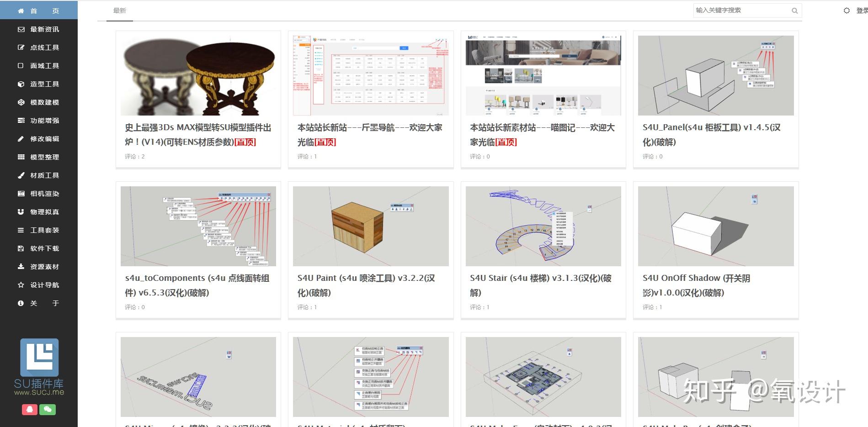Open the s4u_toComponents v6.5.3 post title
This screenshot has width=868, height=427.
click(197, 285)
